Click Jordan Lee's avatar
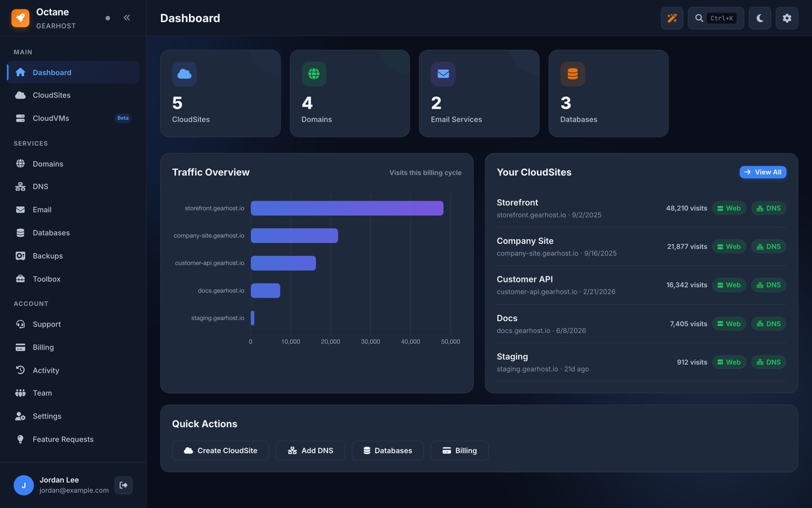Image resolution: width=812 pixels, height=508 pixels. pyautogui.click(x=23, y=485)
